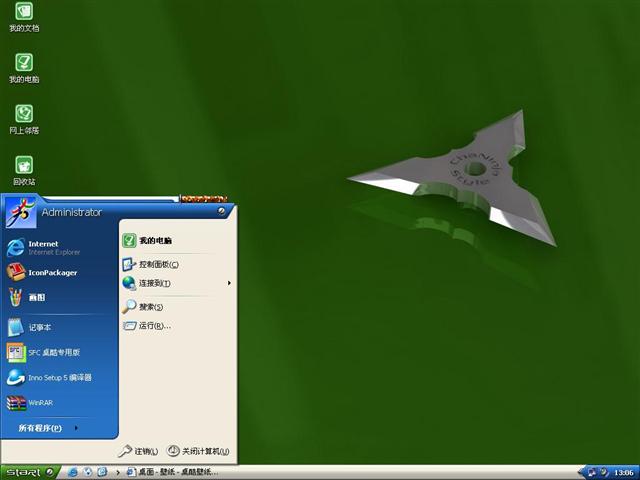Image resolution: width=640 pixels, height=480 pixels.
Task: Click the Administrator user avatar picture
Action: (20, 212)
